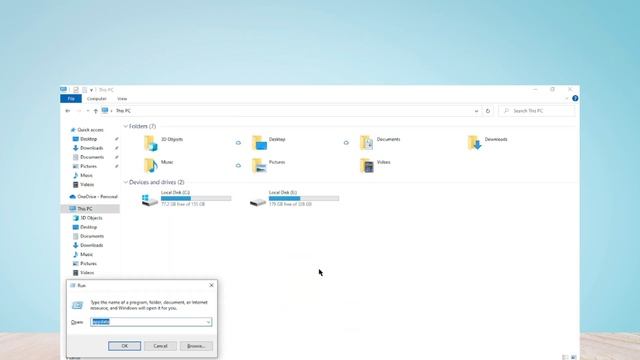Screen dimensions: 640x360
Task: Select the Documents folder icon in main pane
Action: (367, 143)
